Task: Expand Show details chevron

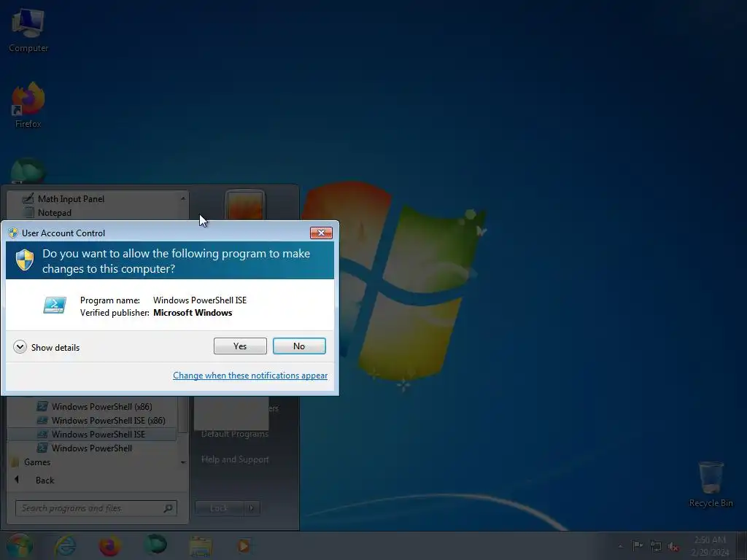Action: coord(20,346)
